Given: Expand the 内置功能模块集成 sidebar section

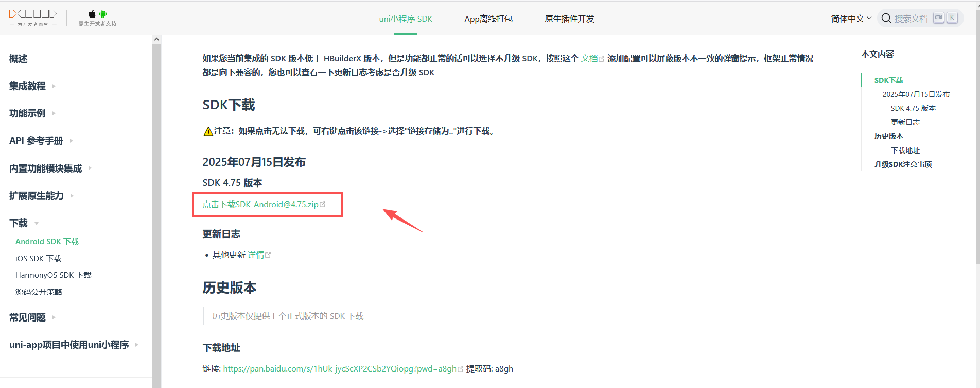Looking at the screenshot, I should tap(50, 168).
